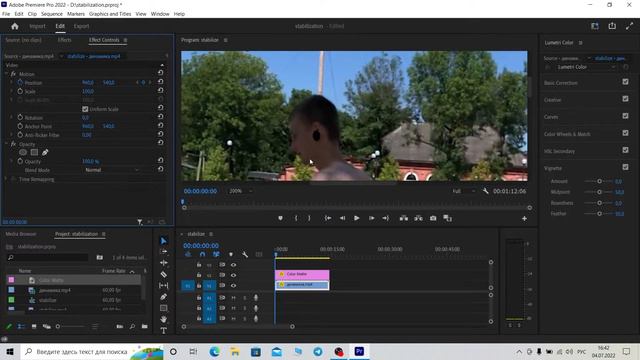The height and width of the screenshot is (360, 640).
Task: Collapse the Motion effect section
Action: [6, 74]
